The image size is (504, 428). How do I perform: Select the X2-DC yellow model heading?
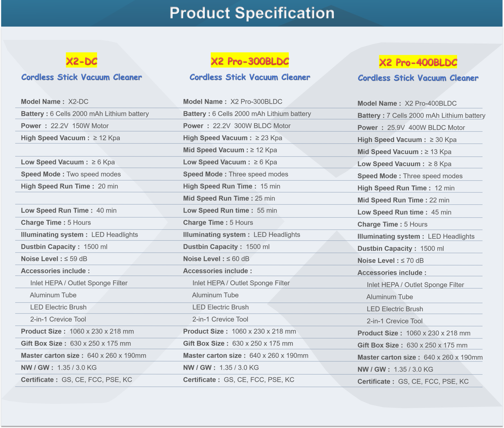click(x=81, y=60)
